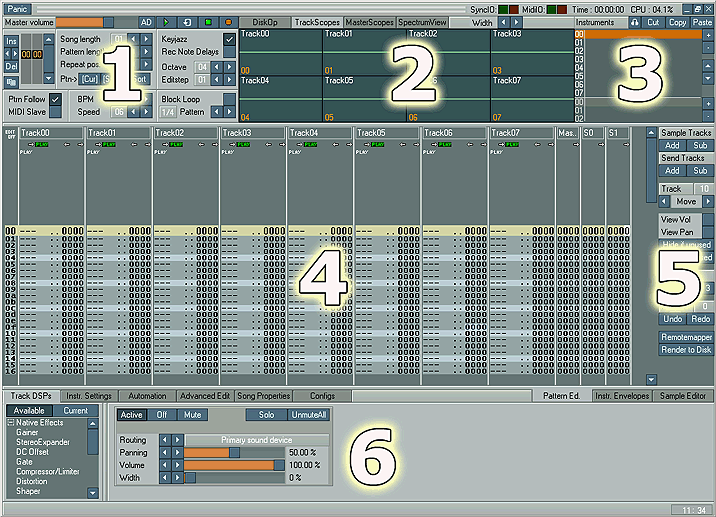Move the track right with the Move arrow

click(x=708, y=201)
